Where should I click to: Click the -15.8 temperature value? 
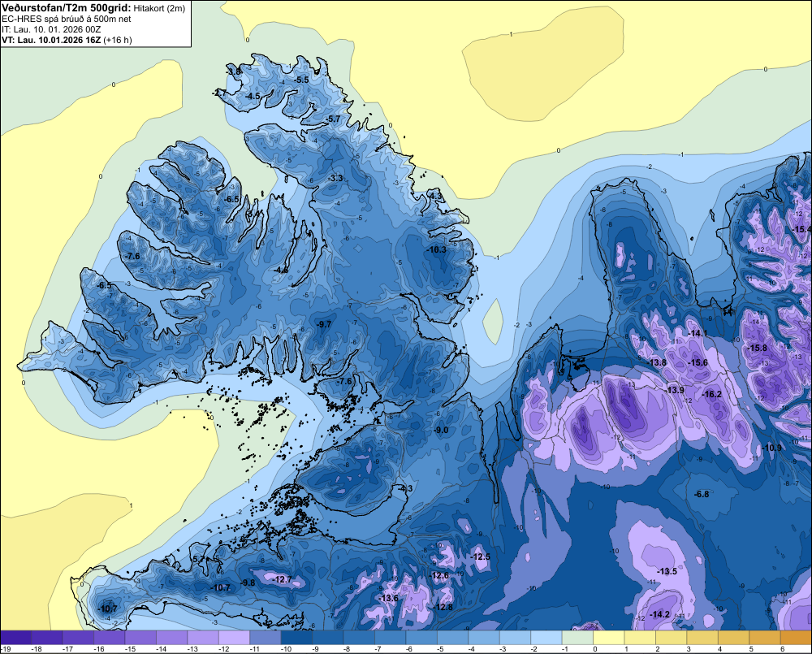click(758, 349)
